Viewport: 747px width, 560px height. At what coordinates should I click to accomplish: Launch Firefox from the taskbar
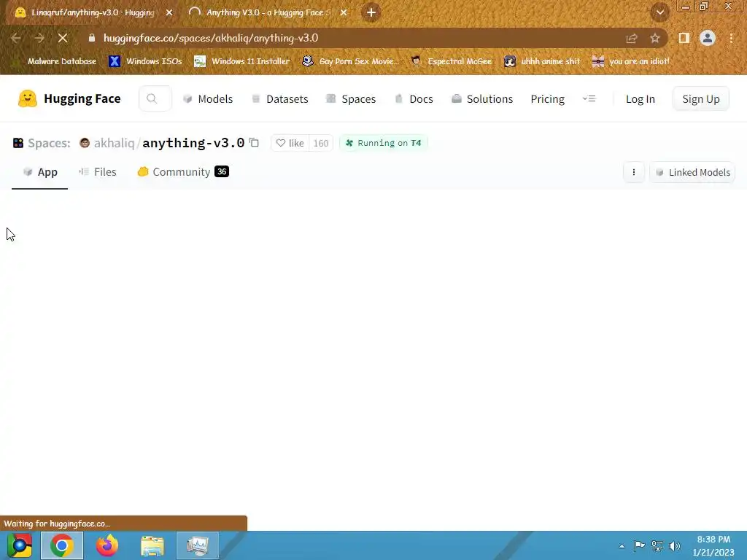[107, 545]
